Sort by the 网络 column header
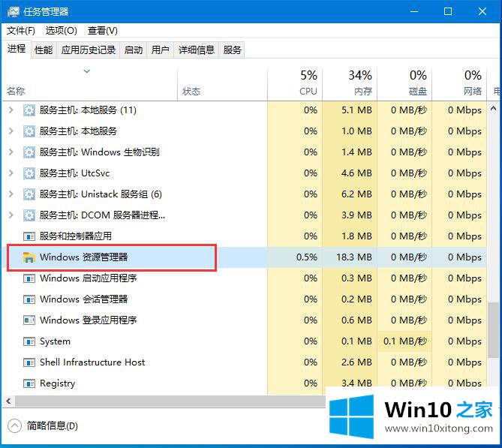 coord(459,83)
